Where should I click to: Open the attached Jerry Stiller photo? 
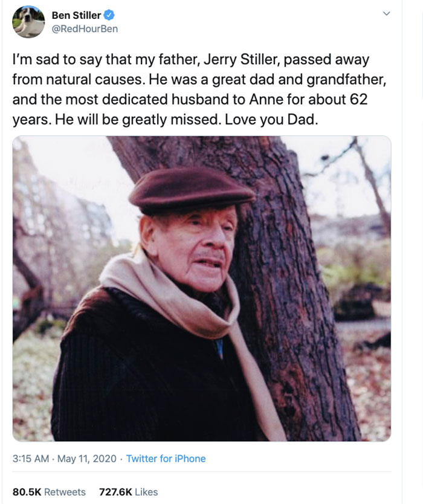[x=201, y=288]
